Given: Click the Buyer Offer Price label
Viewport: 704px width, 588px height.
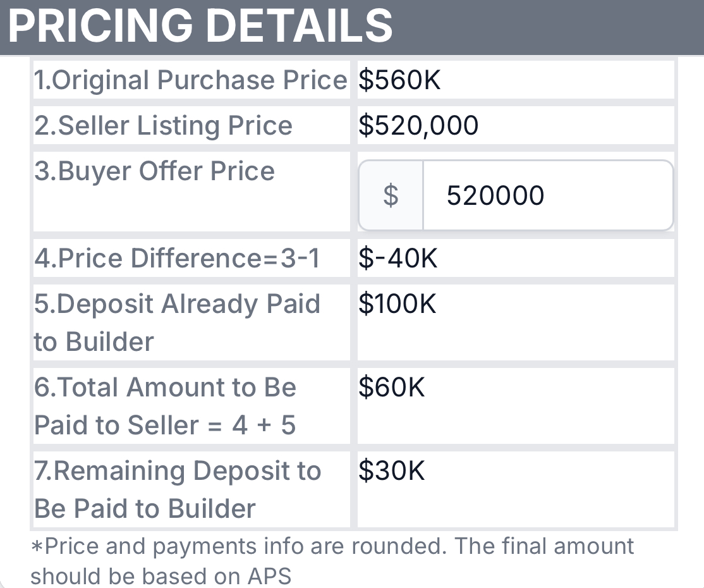Looking at the screenshot, I should (x=154, y=171).
